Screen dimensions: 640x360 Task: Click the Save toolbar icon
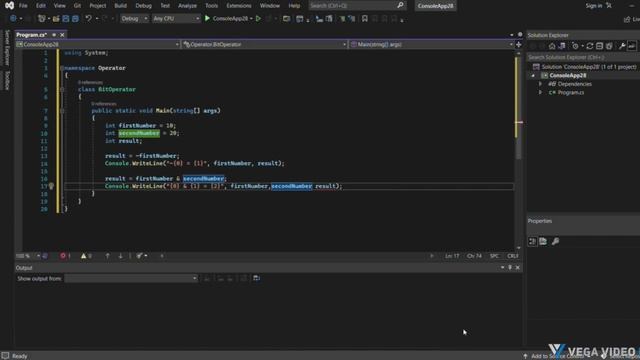point(66,18)
